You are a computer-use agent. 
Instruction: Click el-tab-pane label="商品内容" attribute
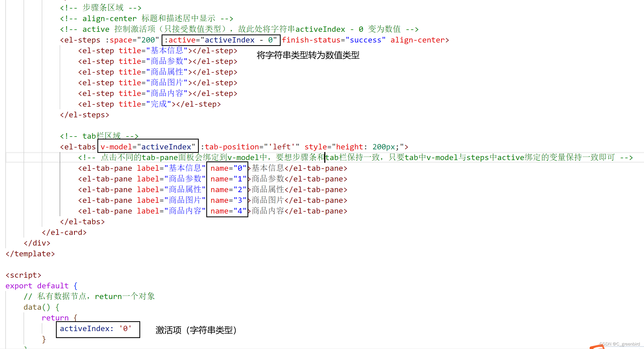click(x=171, y=211)
